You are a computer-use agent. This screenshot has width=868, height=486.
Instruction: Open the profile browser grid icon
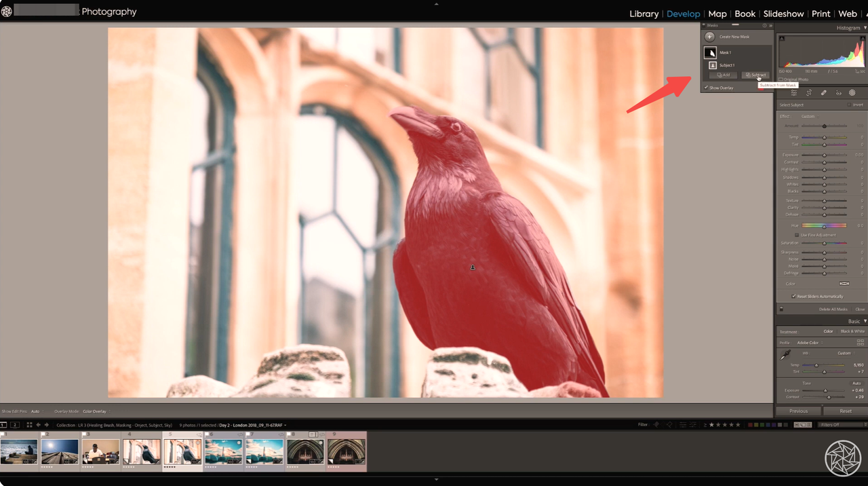point(861,342)
